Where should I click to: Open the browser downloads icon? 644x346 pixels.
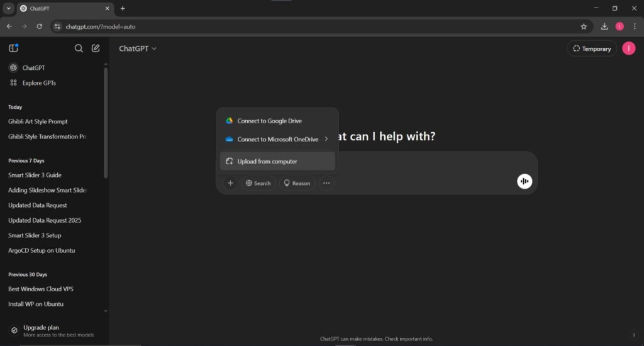click(x=604, y=26)
